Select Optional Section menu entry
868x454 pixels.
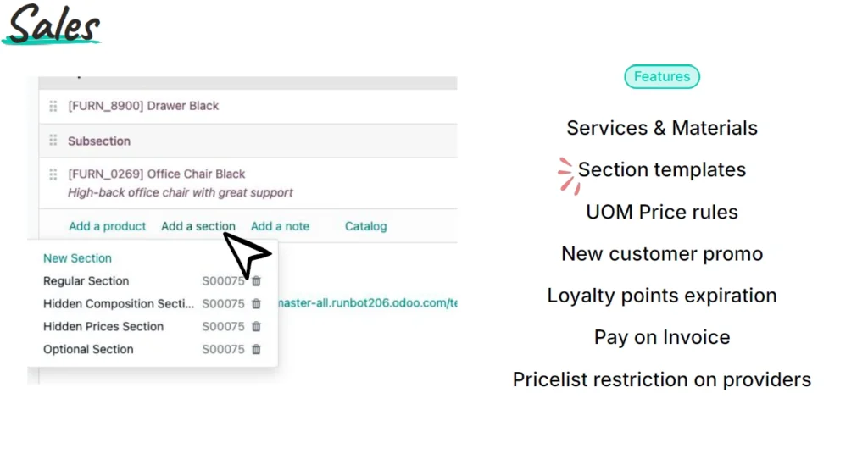click(x=88, y=349)
